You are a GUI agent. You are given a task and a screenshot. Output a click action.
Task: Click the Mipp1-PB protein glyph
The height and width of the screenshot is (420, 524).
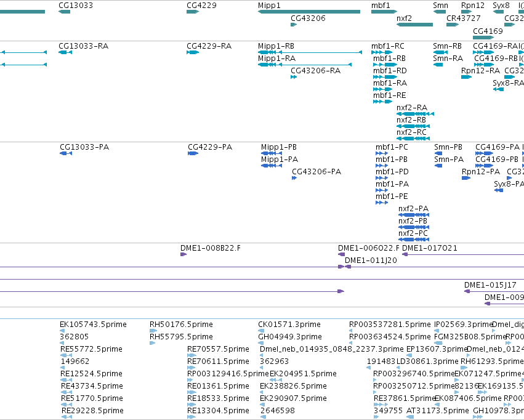point(272,153)
